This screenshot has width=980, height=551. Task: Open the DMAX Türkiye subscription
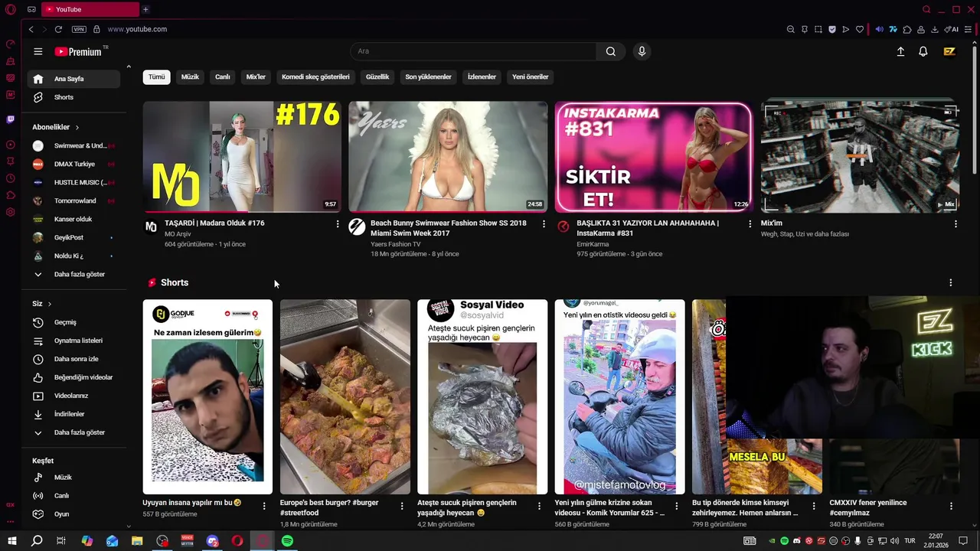click(x=73, y=164)
